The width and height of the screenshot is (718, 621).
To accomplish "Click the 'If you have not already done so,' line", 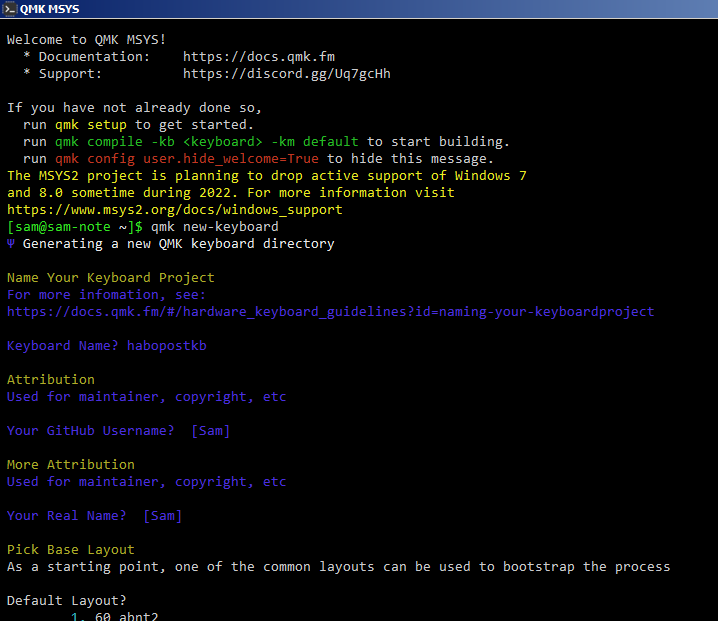I will (134, 108).
